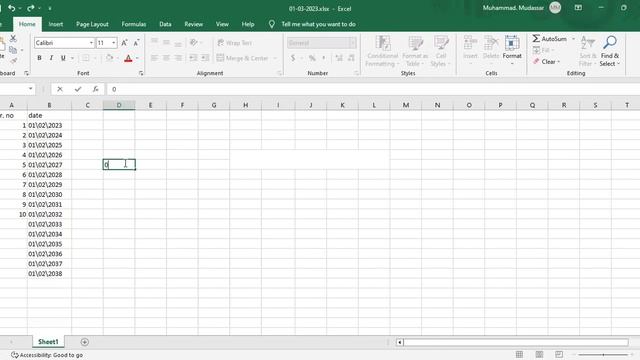Open Sort & Filter menu

[588, 51]
